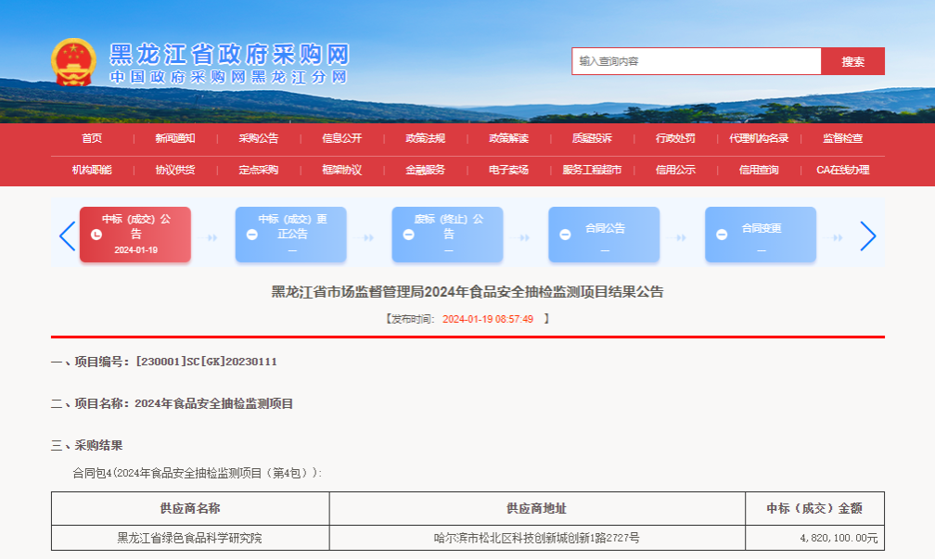935x560 pixels.
Task: Click the national emblem logo icon
Action: click(72, 62)
